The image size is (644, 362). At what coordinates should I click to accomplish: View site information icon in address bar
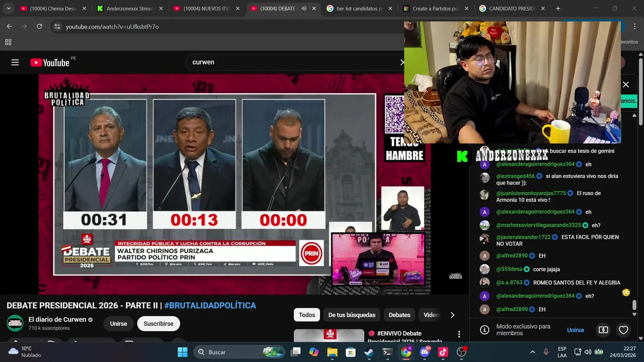pyautogui.click(x=57, y=27)
